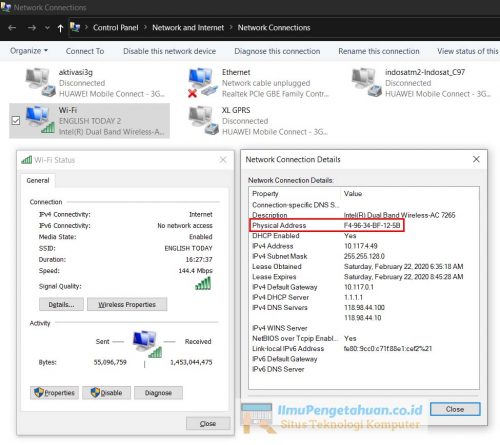Click the Value column header
500x445 pixels.
point(409,194)
